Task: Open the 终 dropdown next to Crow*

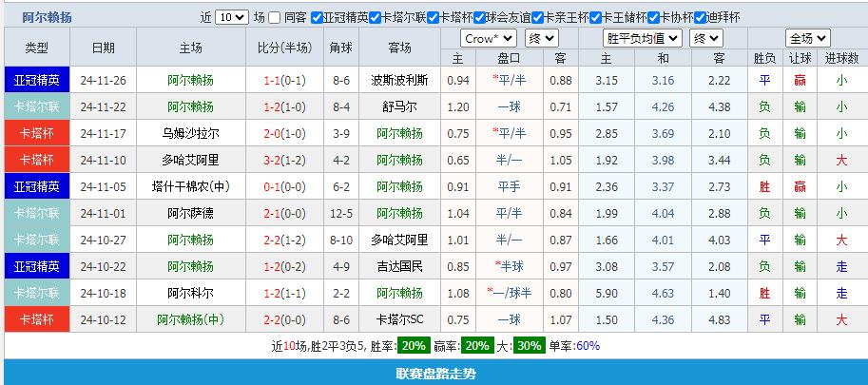Action: click(x=541, y=38)
